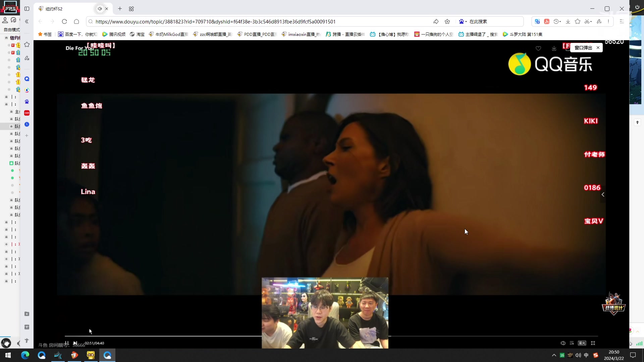The width and height of the screenshot is (644, 362).
Task: Open the sidebar favorites star
Action: [x=27, y=45]
